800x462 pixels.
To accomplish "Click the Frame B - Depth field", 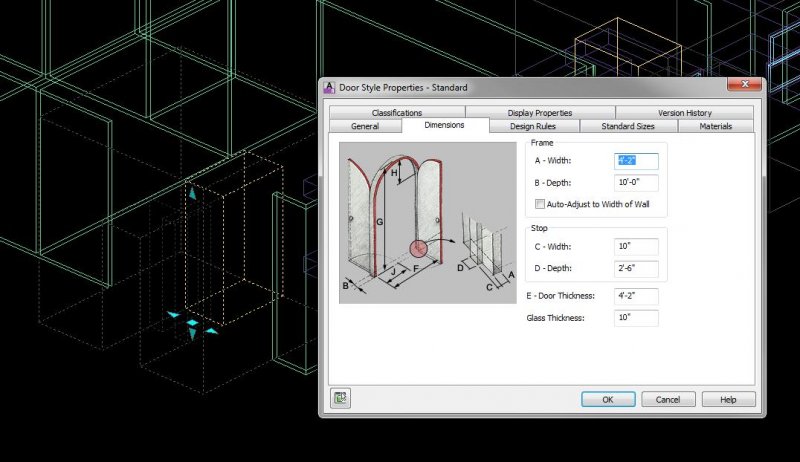I will pos(636,183).
